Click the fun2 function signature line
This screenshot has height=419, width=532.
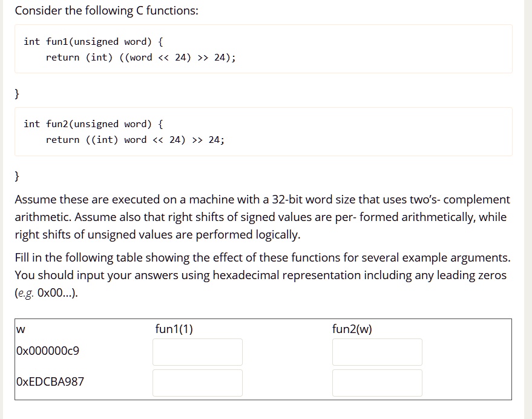(92, 124)
